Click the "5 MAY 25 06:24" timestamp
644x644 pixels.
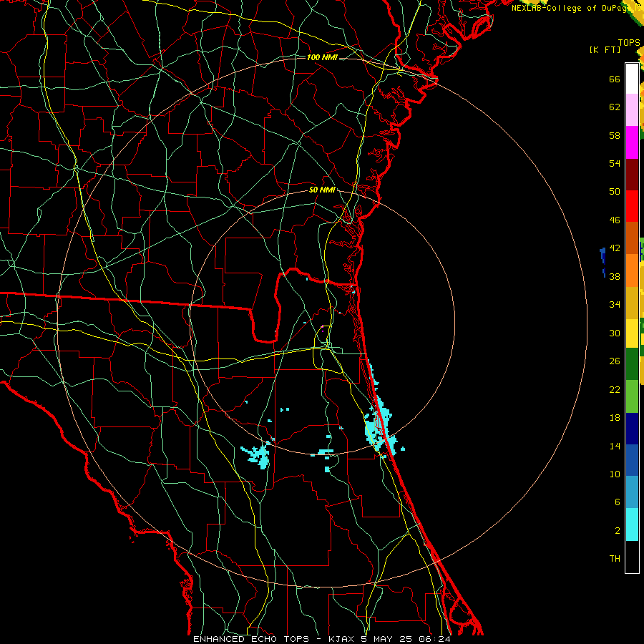tap(406, 639)
